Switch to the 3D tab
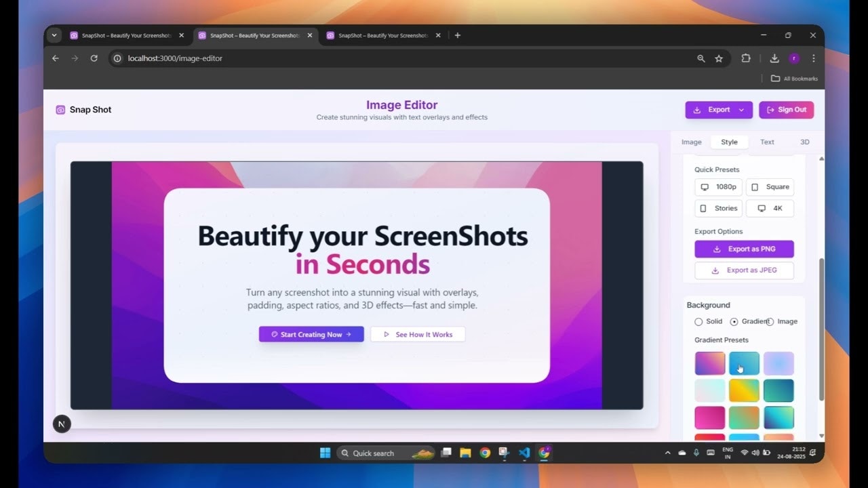 [x=804, y=142]
